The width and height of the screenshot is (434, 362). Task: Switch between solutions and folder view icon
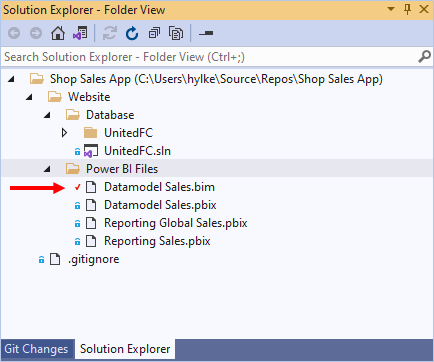pos(80,33)
